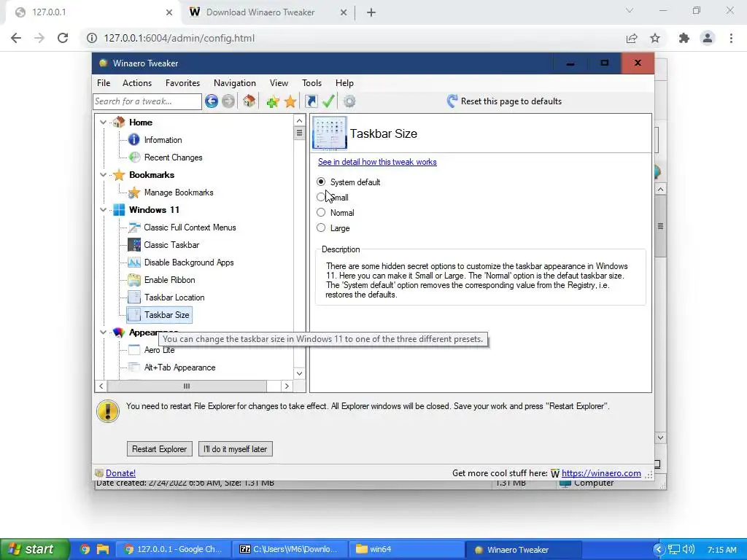The height and width of the screenshot is (560, 747).
Task: Bookmark this page with Chrome star icon
Action: (655, 38)
